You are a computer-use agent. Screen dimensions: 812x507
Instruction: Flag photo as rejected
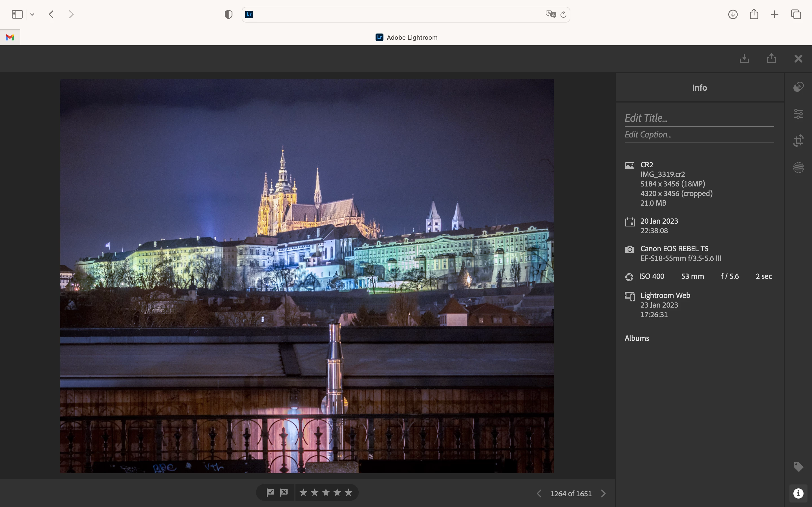point(284,492)
